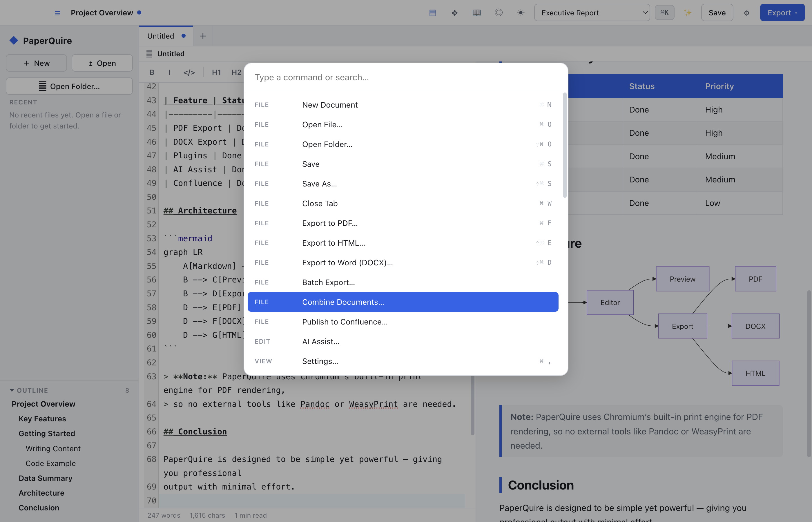
Task: Open the reading preview book icon
Action: pos(476,13)
